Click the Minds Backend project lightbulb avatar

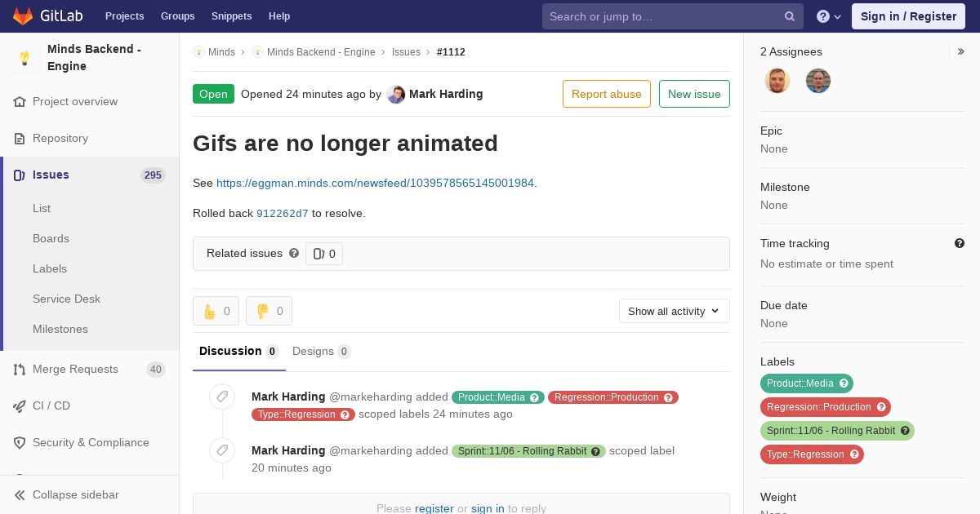24,58
